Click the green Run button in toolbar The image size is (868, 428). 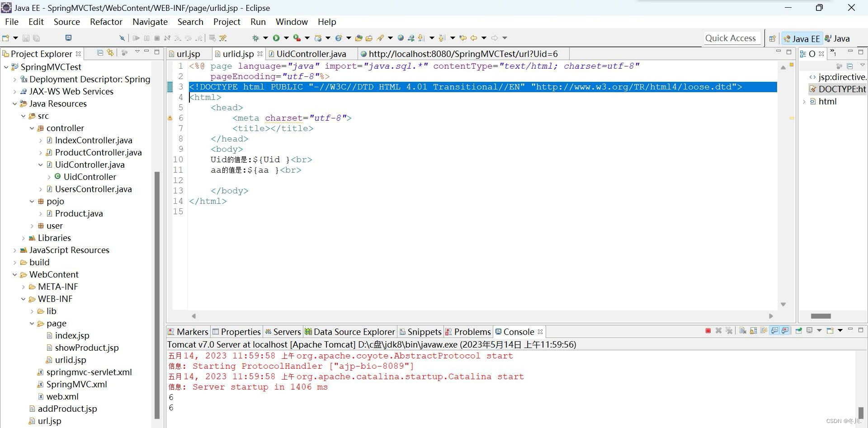pyautogui.click(x=276, y=38)
